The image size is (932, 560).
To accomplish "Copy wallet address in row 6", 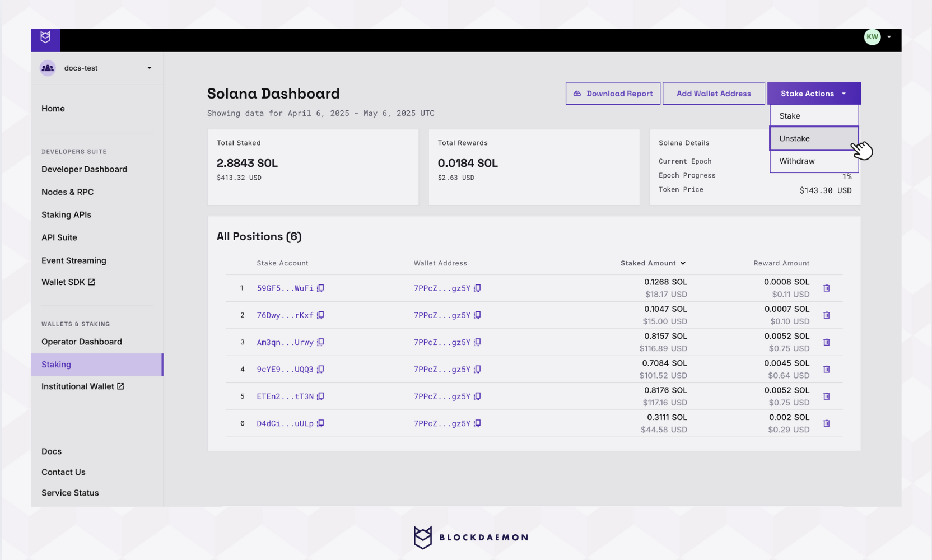I will coord(477,423).
